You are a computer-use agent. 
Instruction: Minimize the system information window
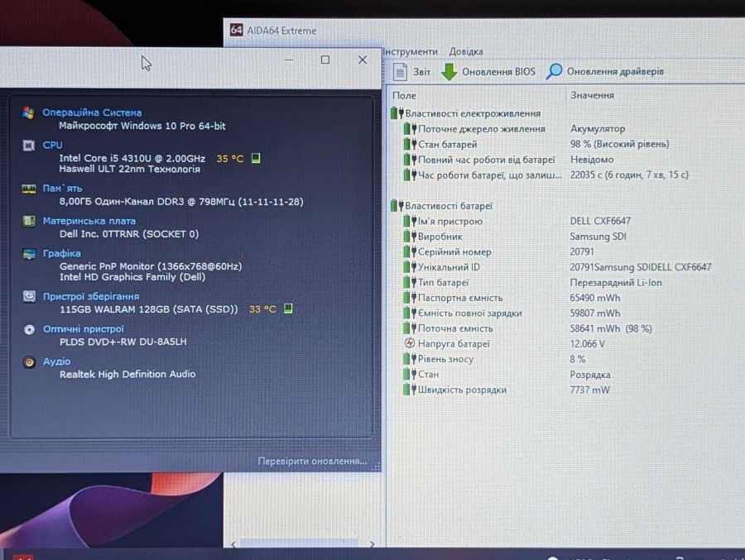288,60
